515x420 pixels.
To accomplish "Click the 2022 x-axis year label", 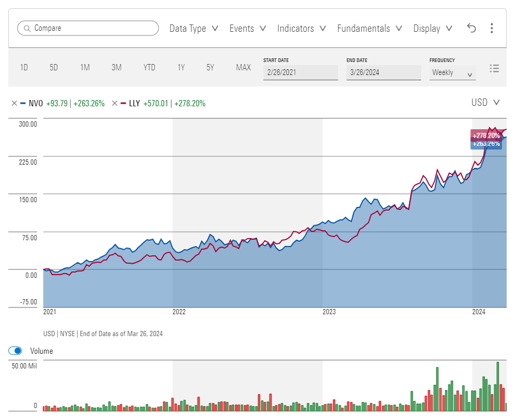I will pyautogui.click(x=179, y=312).
